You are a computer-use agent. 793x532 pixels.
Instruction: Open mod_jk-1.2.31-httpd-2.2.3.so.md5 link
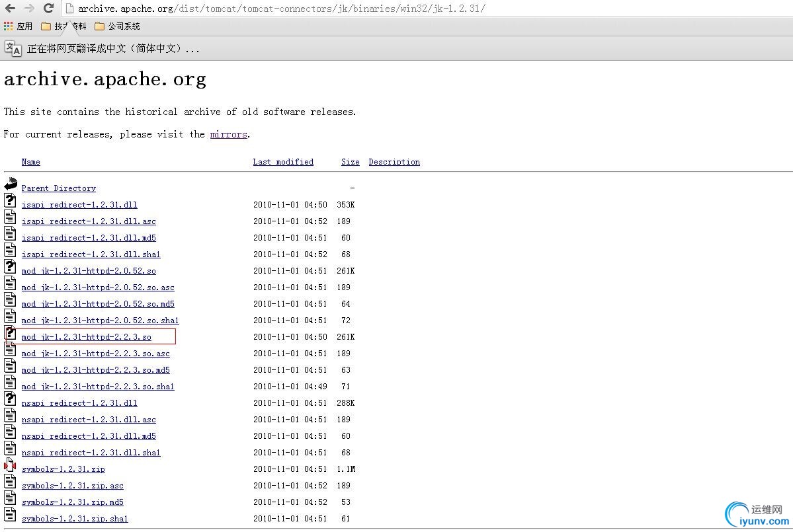96,370
